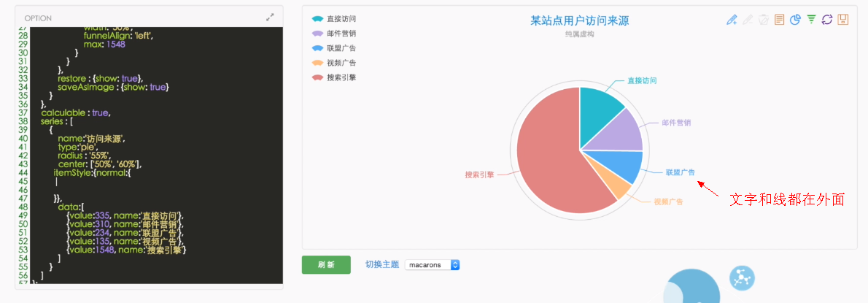This screenshot has height=303, width=868.
Task: Click the OPTION panel header text
Action: click(38, 18)
